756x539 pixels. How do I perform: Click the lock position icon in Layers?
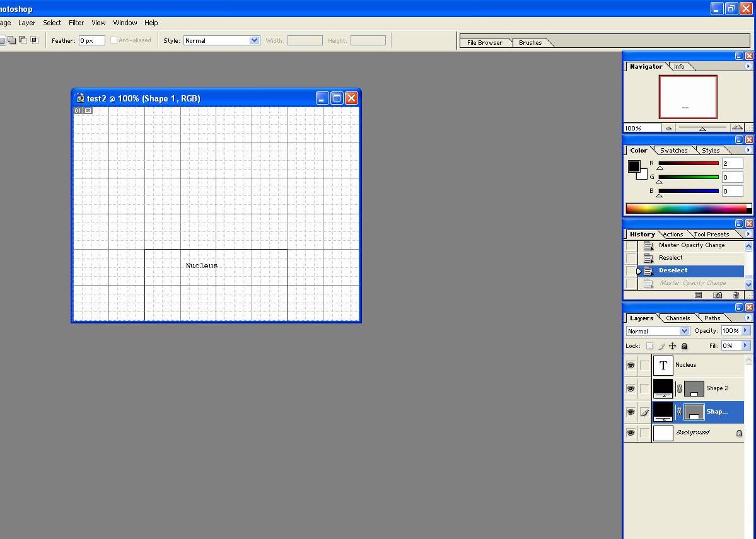pyautogui.click(x=673, y=346)
